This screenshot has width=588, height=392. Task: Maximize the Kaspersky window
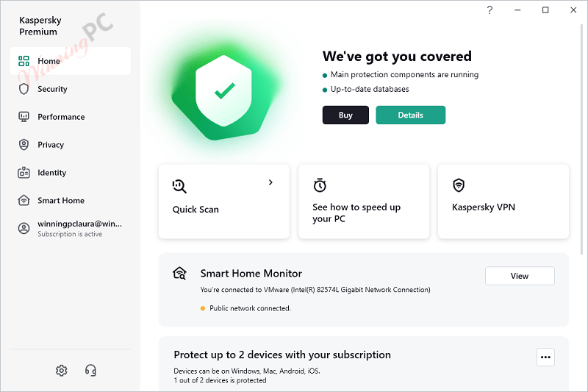(x=545, y=10)
